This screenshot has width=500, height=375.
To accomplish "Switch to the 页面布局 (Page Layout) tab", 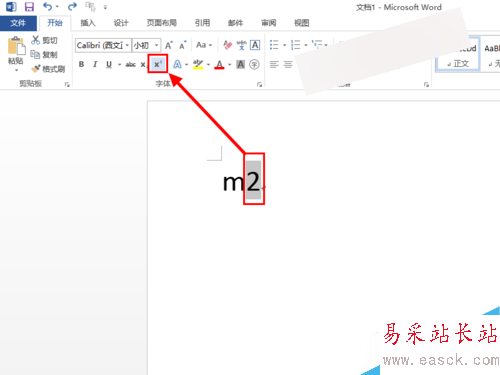I will (x=162, y=23).
